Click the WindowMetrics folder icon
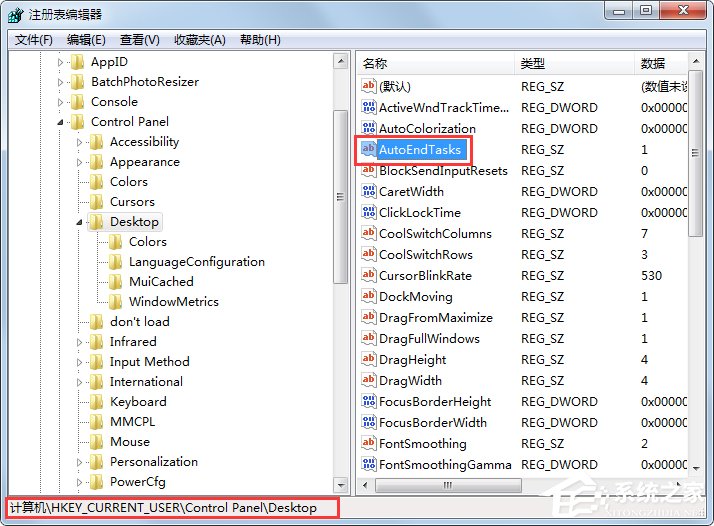The width and height of the screenshot is (714, 526). point(116,301)
